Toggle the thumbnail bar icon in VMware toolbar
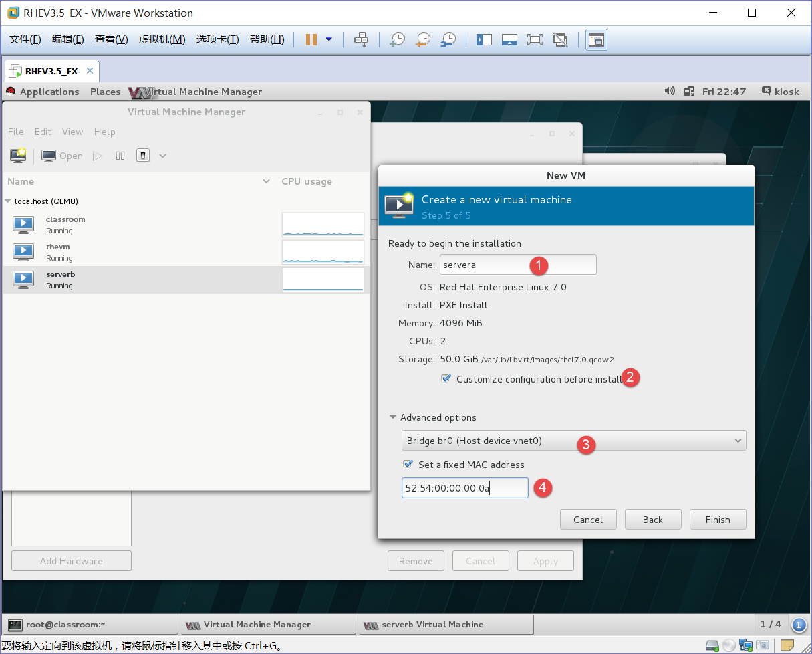 (x=509, y=39)
